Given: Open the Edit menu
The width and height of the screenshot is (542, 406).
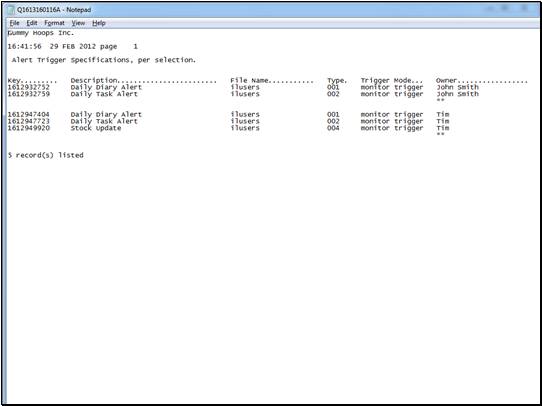Looking at the screenshot, I should [32, 23].
